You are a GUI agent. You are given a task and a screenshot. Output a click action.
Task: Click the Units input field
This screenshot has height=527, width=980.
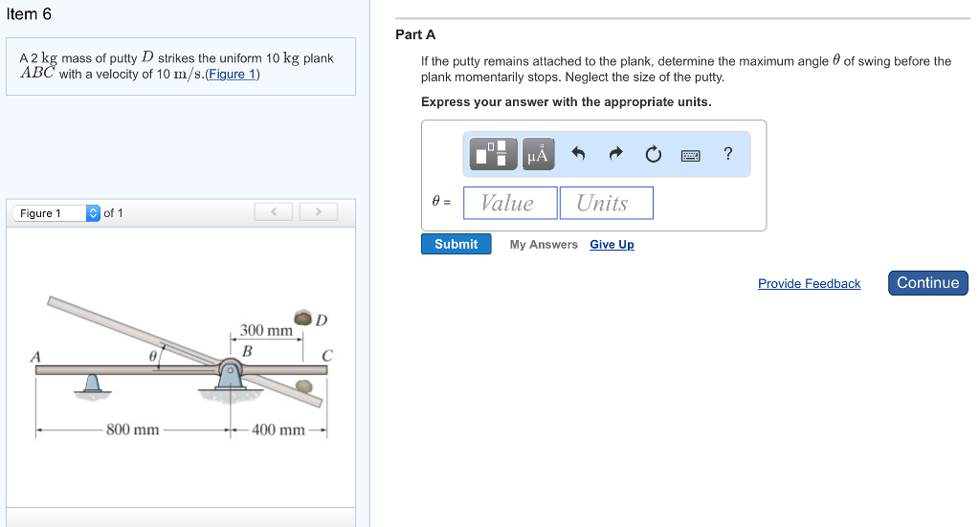(x=606, y=203)
